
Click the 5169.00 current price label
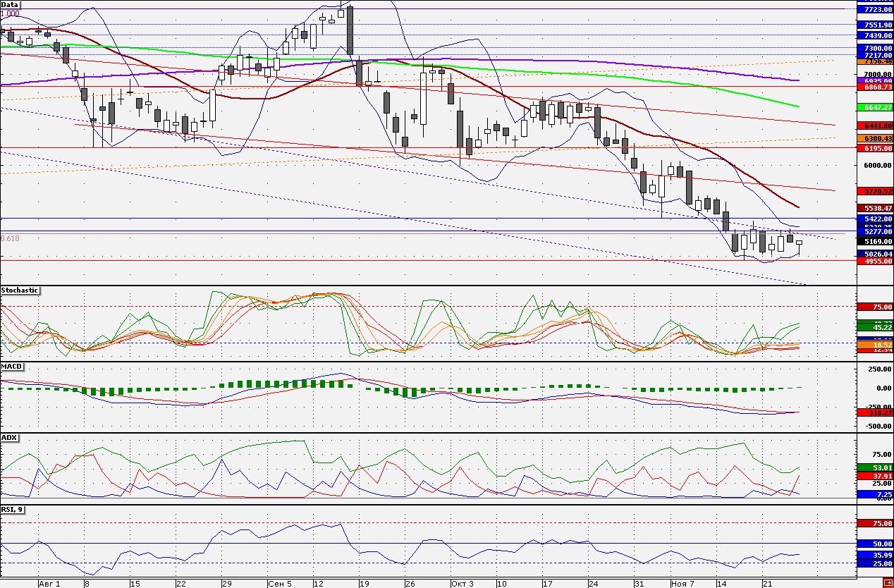[x=875, y=241]
